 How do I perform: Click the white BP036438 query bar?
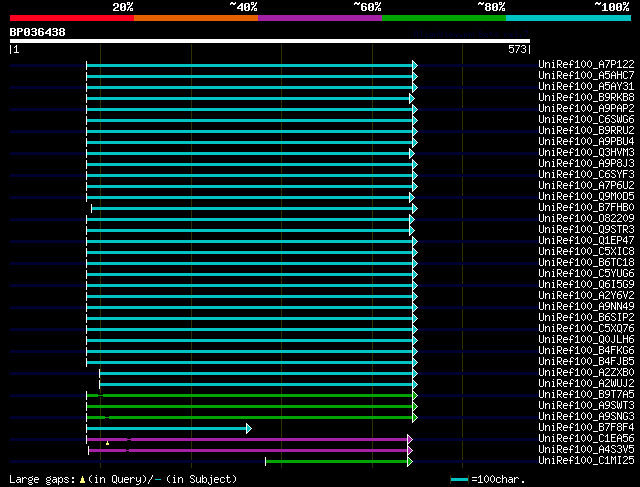(270, 41)
